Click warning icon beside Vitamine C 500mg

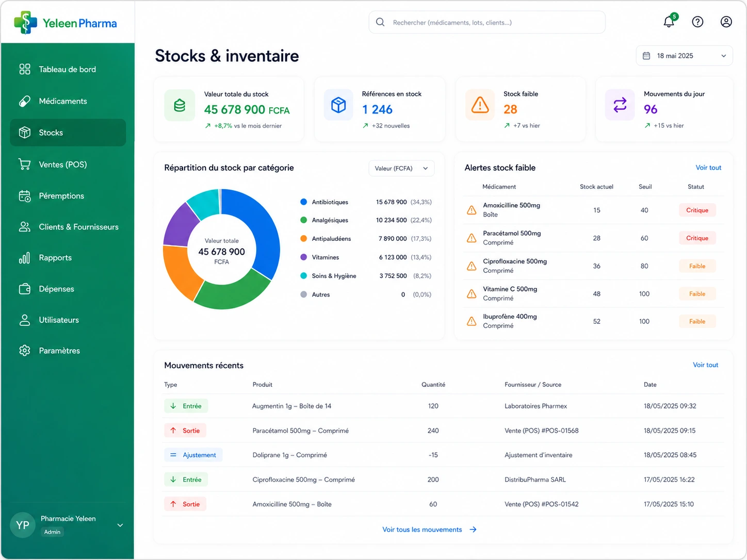(472, 293)
